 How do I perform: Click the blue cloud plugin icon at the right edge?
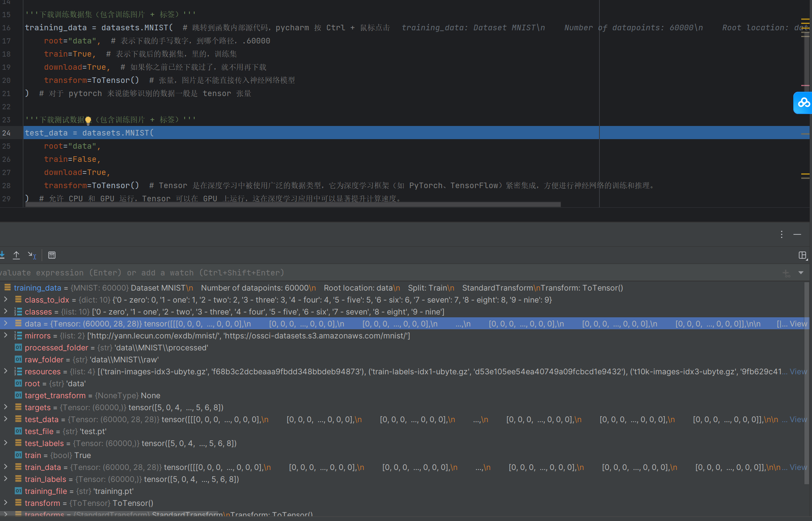[803, 103]
